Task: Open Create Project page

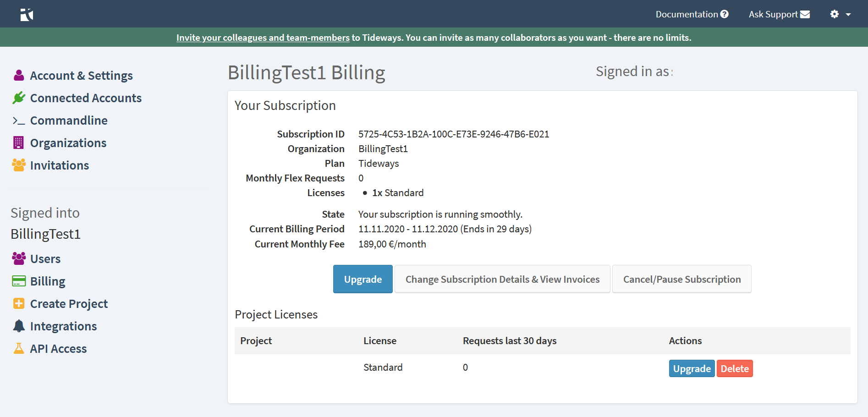Action: (69, 303)
